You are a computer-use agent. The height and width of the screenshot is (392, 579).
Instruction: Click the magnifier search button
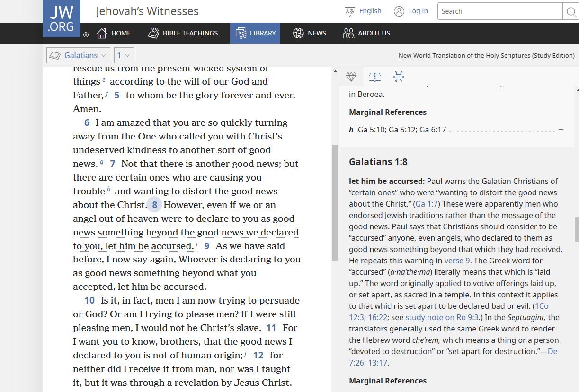pos(571,11)
